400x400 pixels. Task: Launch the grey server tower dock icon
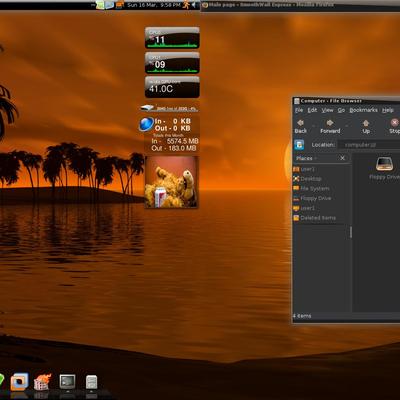pos(91,382)
